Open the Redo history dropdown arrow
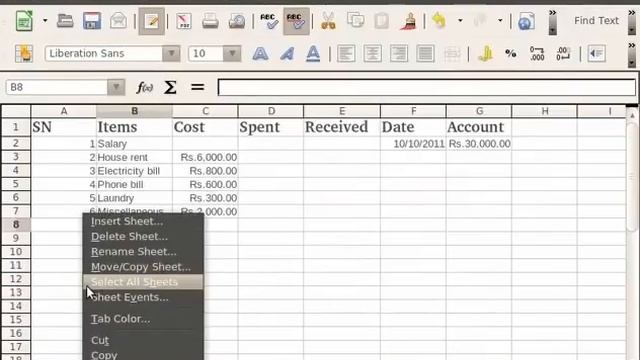Image resolution: width=640 pixels, height=360 pixels. coord(500,20)
